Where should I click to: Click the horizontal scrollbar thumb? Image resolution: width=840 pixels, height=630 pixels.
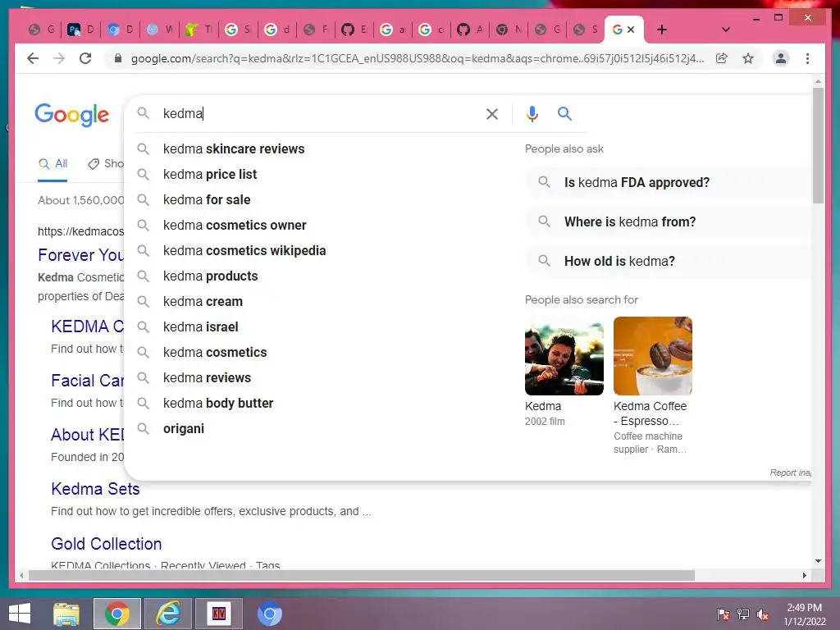pos(362,575)
